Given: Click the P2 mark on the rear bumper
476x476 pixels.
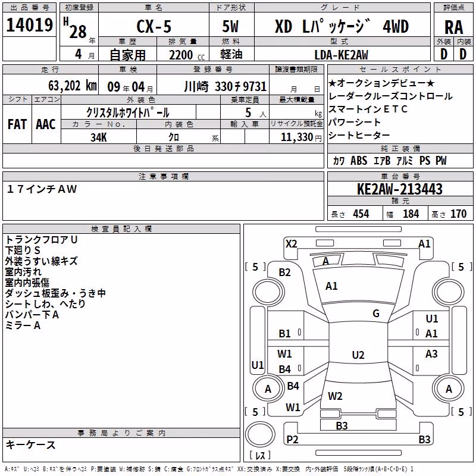Looking at the screenshot, I should pos(292,439).
